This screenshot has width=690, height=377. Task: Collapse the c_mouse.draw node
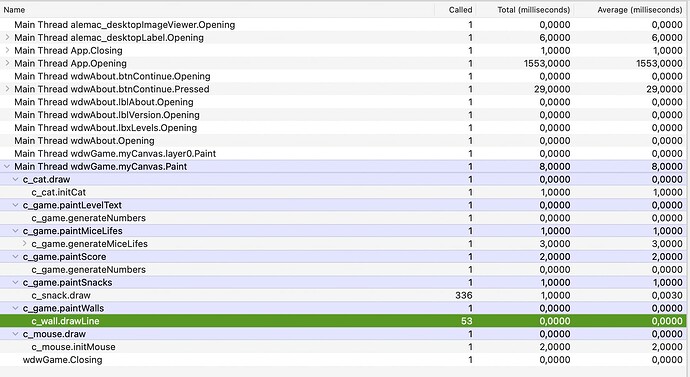pyautogui.click(x=16, y=334)
